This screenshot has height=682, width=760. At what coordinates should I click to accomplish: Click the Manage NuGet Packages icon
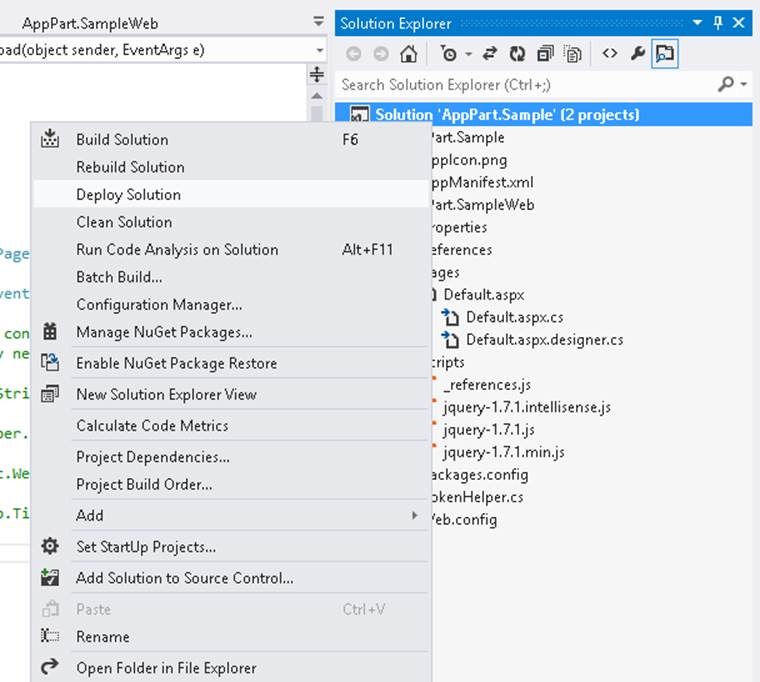(x=50, y=332)
